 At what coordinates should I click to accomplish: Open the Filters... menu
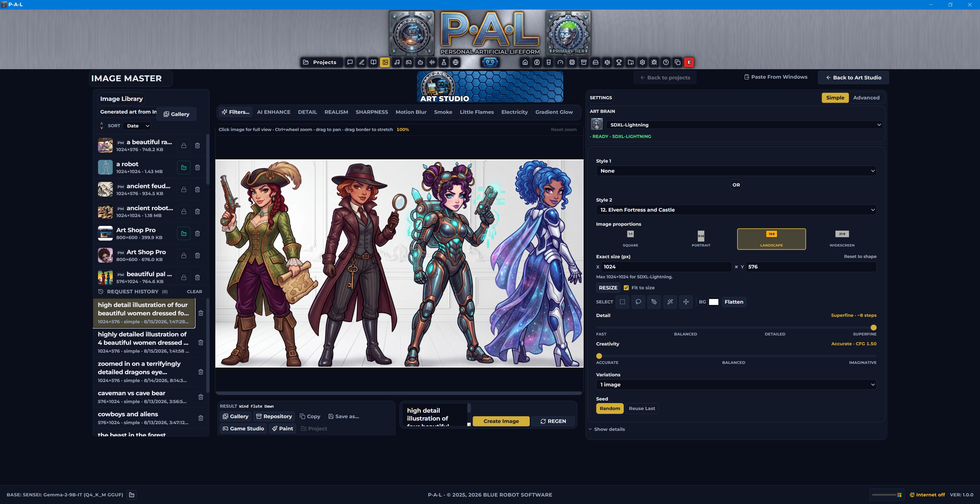point(236,112)
